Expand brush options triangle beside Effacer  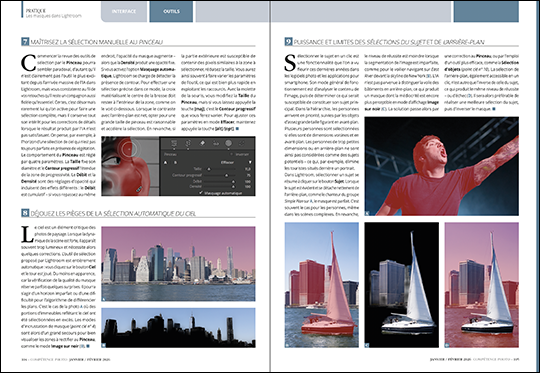click(250, 162)
